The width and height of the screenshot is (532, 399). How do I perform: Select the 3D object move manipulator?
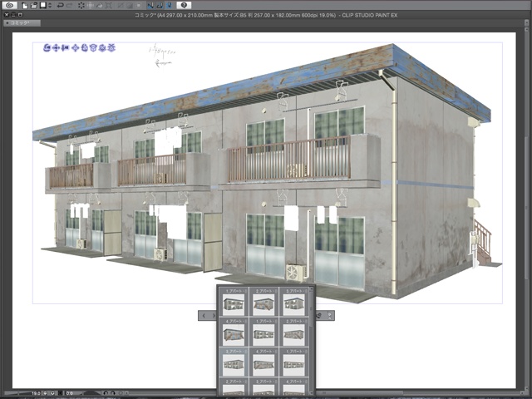pyautogui.click(x=76, y=48)
